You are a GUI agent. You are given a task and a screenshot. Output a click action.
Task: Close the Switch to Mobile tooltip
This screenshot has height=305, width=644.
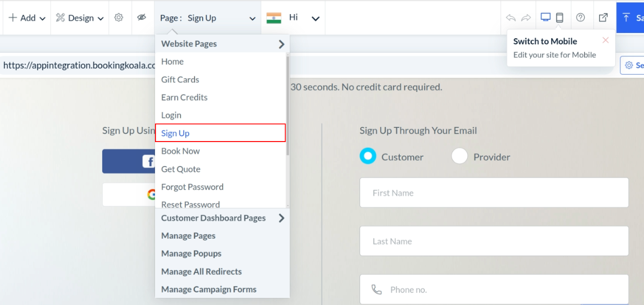(x=605, y=40)
